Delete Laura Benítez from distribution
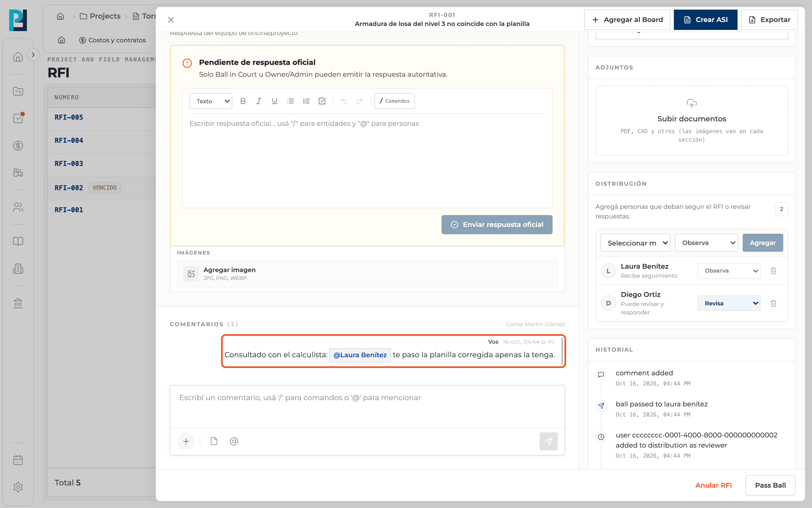 tap(773, 271)
